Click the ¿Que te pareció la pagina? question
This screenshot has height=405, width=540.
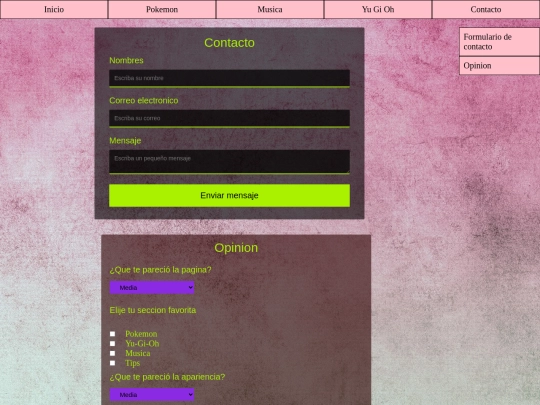pos(160,270)
